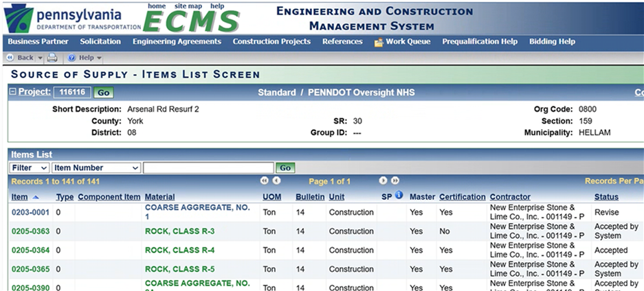Sort by the Type column header
The width and height of the screenshot is (644, 291).
65,197
